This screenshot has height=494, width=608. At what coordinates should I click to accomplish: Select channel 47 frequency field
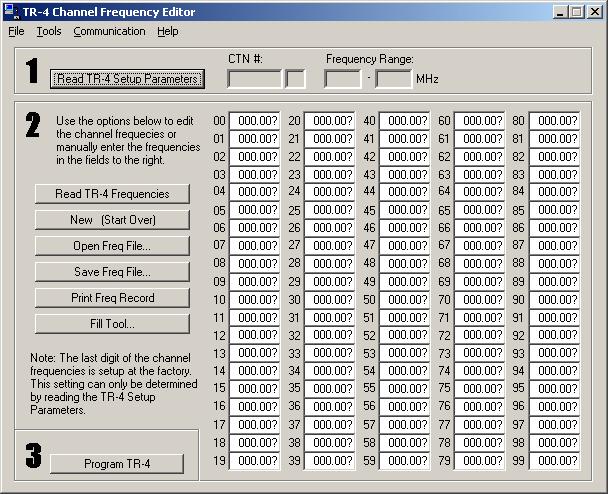[404, 245]
